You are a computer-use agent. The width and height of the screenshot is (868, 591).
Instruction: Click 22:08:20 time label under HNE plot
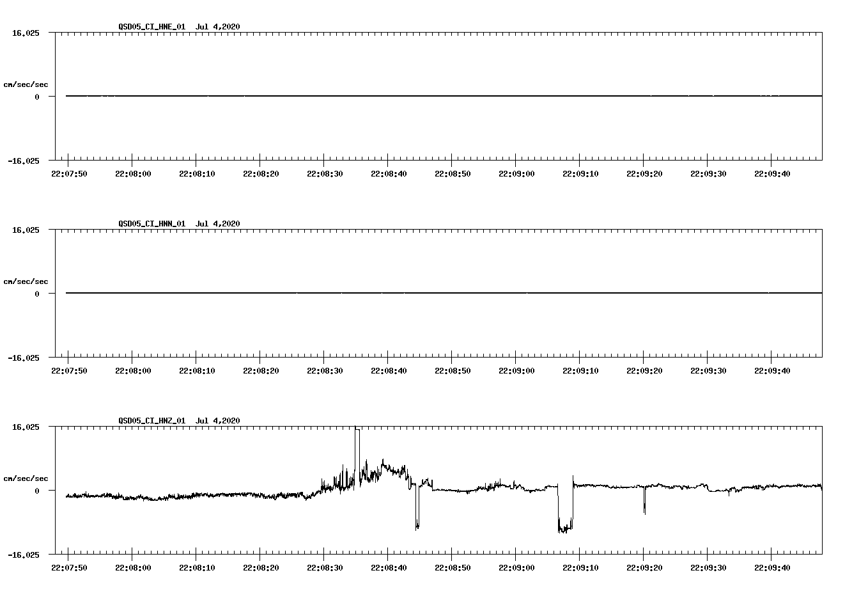click(261, 173)
